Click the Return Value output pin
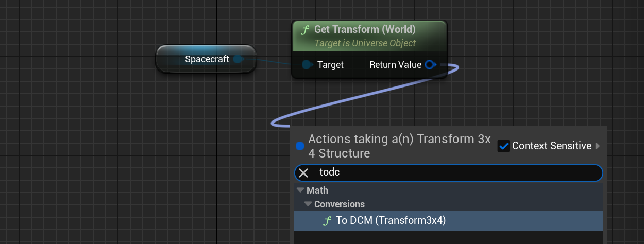Viewport: 644px width, 244px height. coord(430,65)
